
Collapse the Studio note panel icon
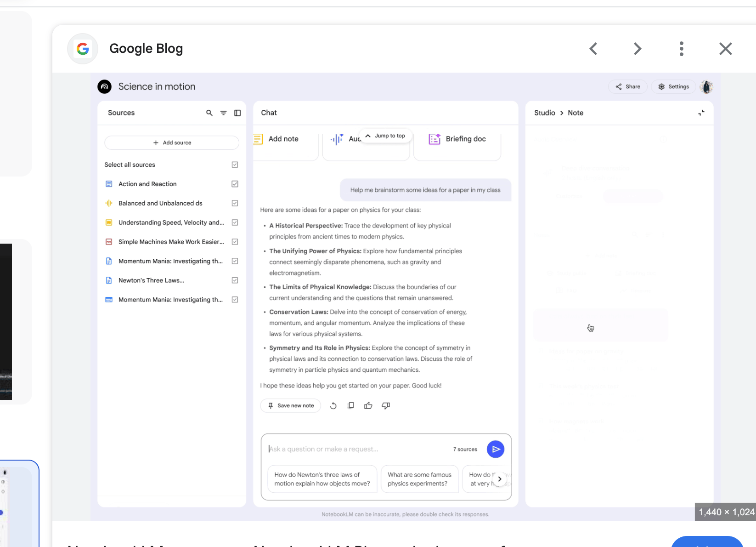(x=701, y=113)
